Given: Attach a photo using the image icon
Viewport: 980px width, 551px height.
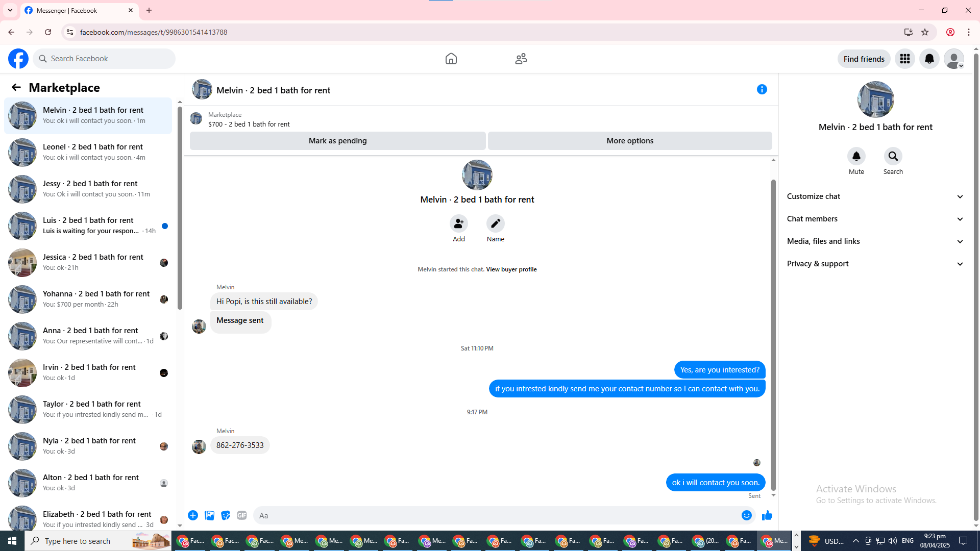Looking at the screenshot, I should click(x=209, y=516).
